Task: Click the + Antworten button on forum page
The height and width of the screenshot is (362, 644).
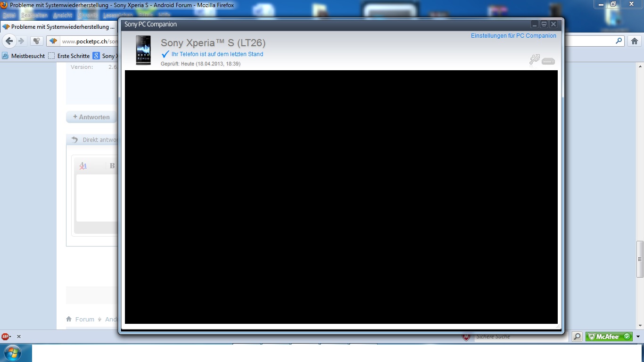Action: point(91,117)
